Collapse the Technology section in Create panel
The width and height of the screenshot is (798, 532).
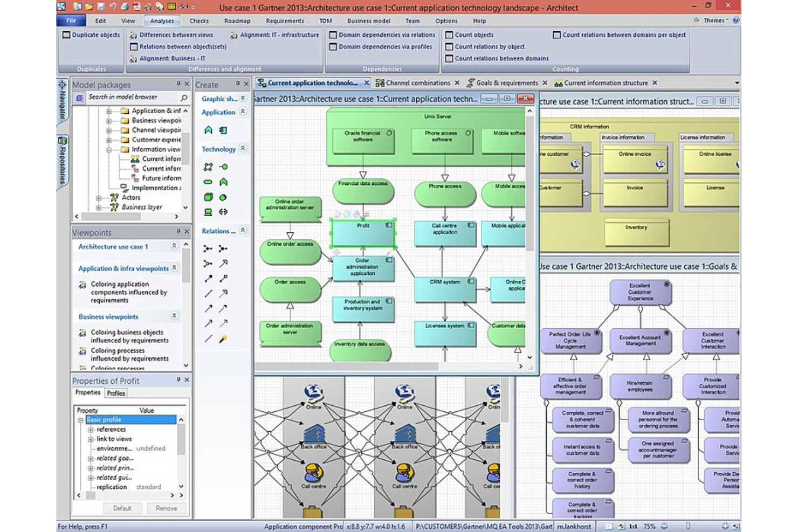point(243,149)
